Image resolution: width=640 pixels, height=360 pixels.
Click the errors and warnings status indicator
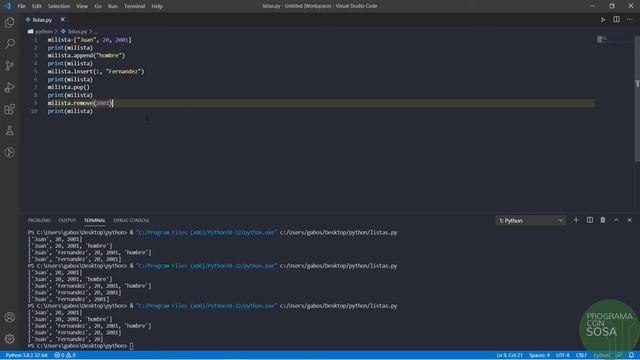click(65, 355)
